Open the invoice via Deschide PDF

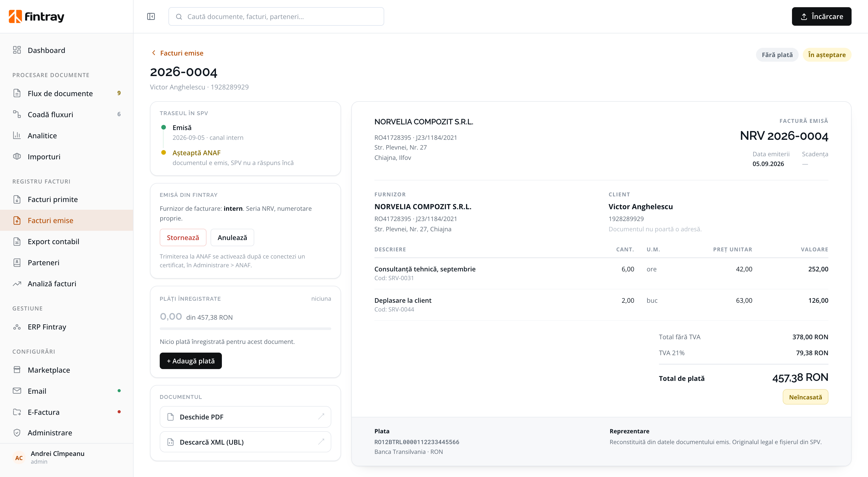coord(245,417)
